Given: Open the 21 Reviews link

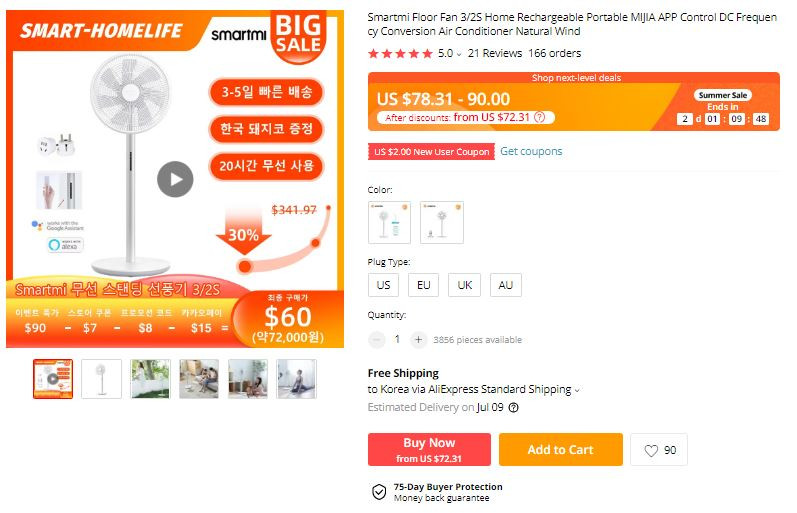Looking at the screenshot, I should coord(495,53).
